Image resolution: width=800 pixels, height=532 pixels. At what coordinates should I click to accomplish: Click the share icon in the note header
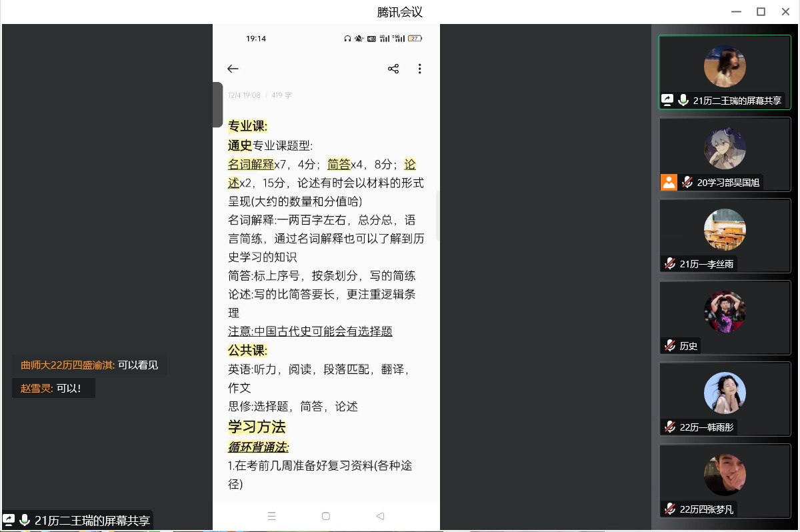pos(393,69)
